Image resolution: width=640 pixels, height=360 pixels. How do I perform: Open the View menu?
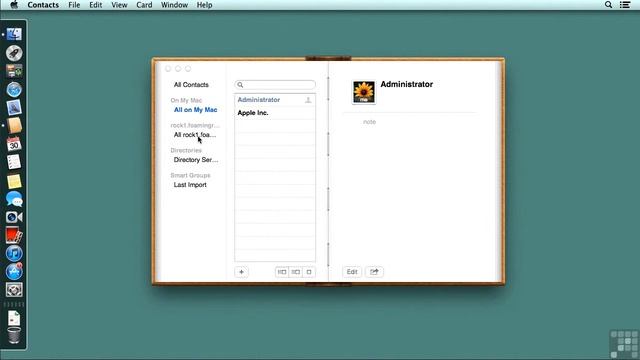[119, 5]
